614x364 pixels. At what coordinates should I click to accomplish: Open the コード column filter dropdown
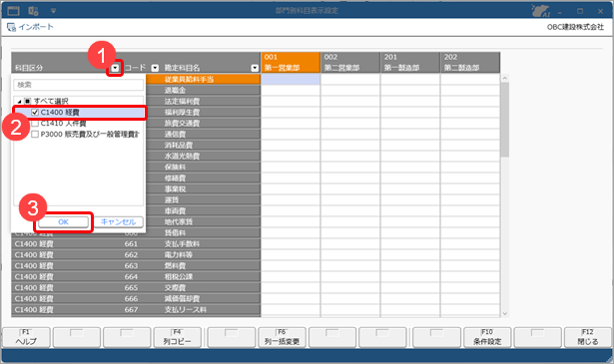pyautogui.click(x=155, y=68)
